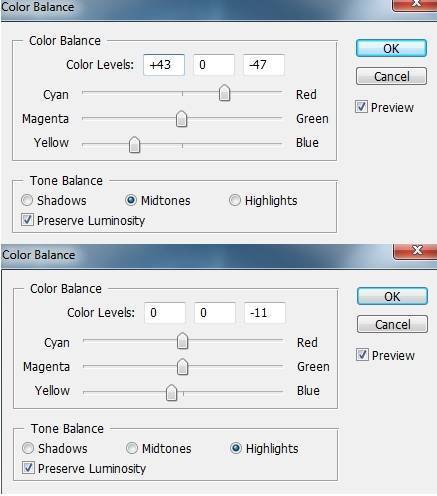
Task: Toggle Preserve Luminosity in upper dialog
Action: [27, 220]
